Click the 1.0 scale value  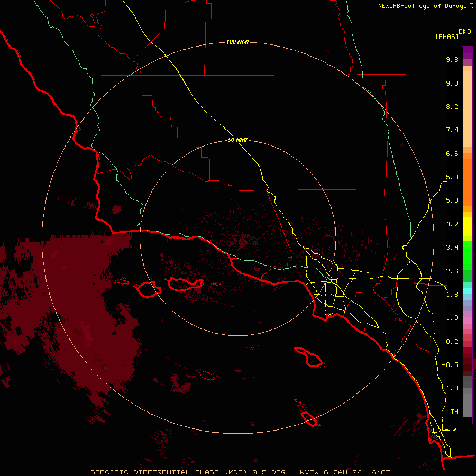click(452, 318)
